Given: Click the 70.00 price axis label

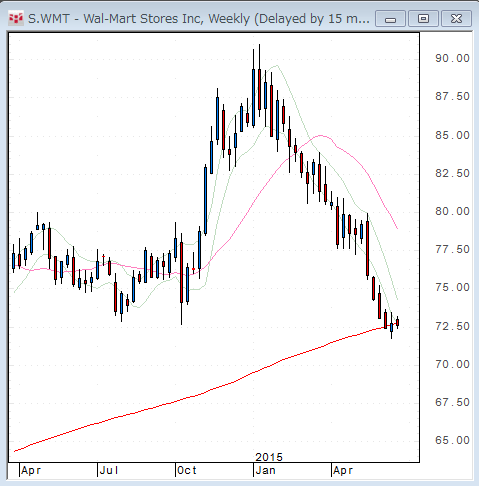Looking at the screenshot, I should (452, 364).
